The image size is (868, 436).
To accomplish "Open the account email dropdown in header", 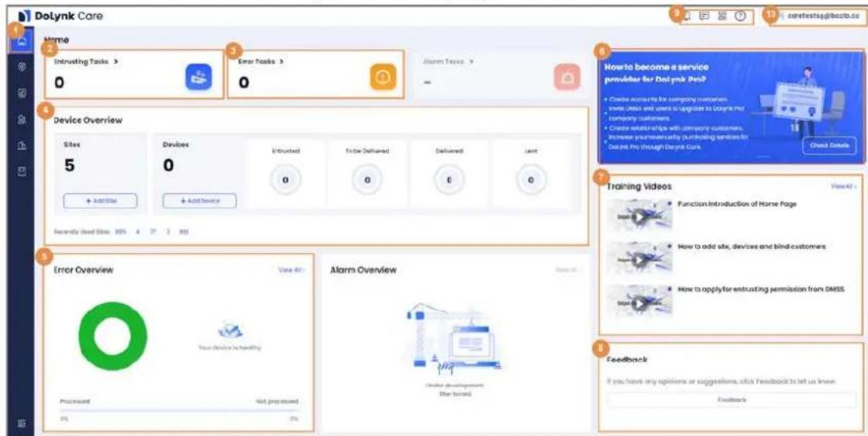I will coord(818,16).
